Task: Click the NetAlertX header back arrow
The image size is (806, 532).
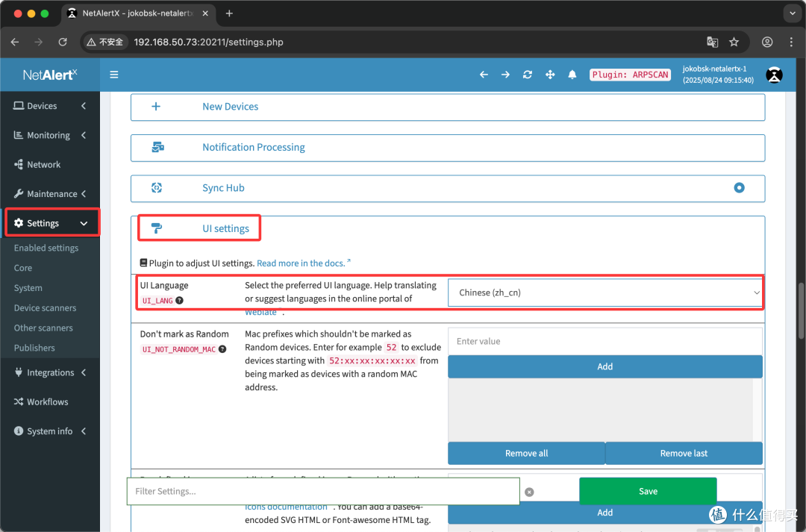Action: 484,75
